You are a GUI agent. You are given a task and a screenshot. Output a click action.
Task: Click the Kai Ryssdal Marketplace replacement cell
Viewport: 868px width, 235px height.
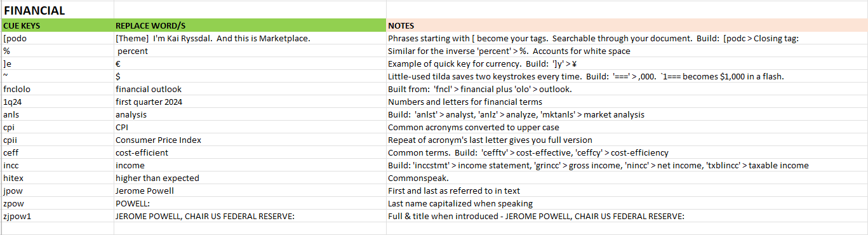250,38
